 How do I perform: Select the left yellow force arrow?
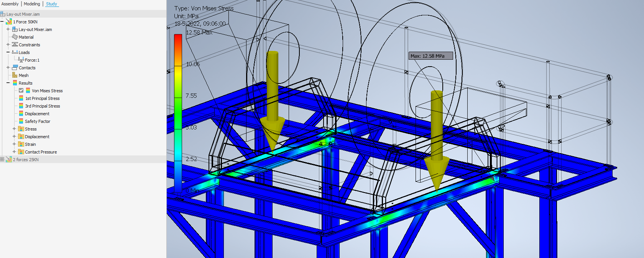[x=273, y=100]
